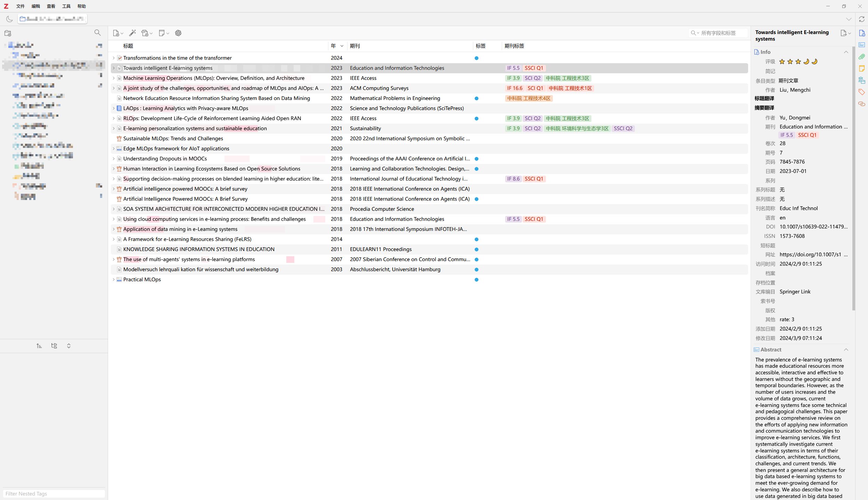Viewport: 868px width, 500px height.
Task: Open the DOI URL https://doi.org link
Action: pyautogui.click(x=810, y=255)
